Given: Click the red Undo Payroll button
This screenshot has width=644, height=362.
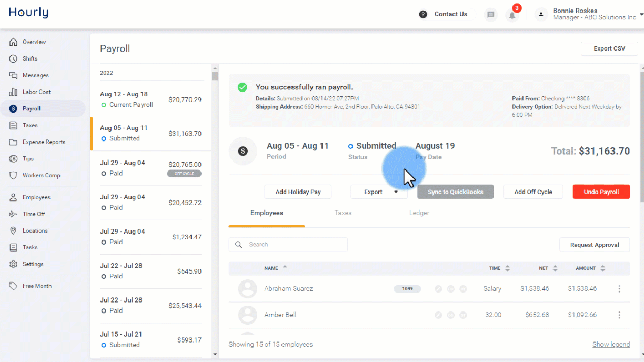Looking at the screenshot, I should 601,192.
